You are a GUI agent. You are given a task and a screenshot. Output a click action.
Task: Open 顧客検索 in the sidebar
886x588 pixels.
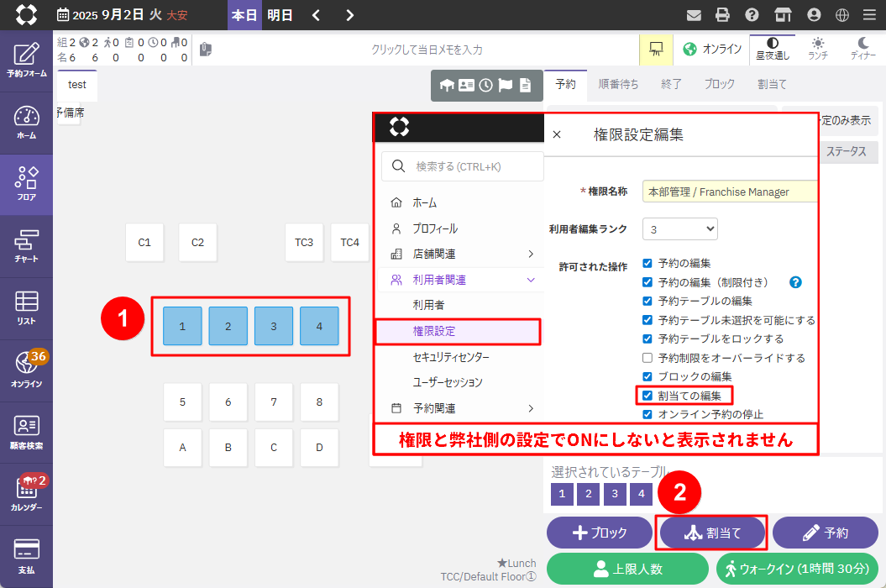26,432
